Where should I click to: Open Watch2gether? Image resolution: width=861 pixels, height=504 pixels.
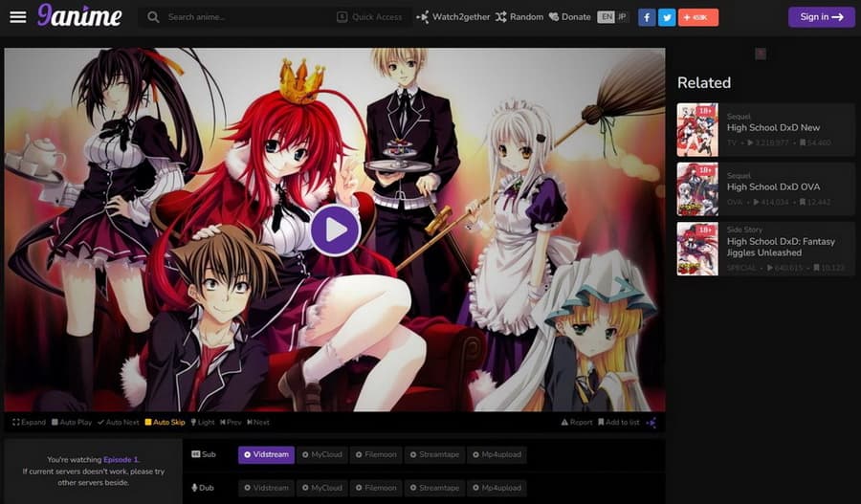(x=453, y=17)
